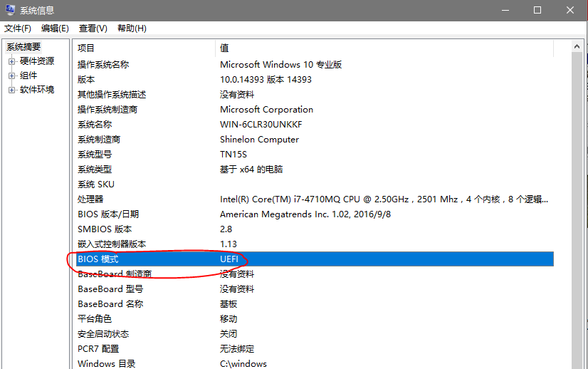Select the 处理器 row

(315, 199)
